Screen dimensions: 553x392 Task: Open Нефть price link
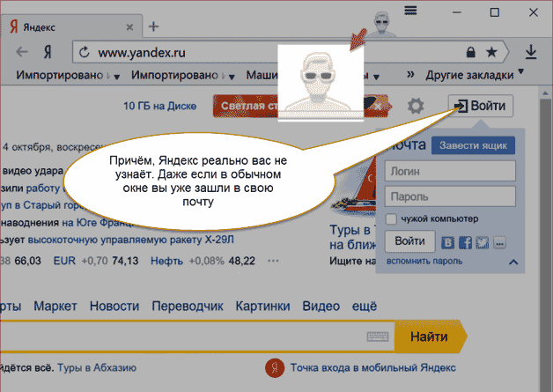[x=166, y=261]
